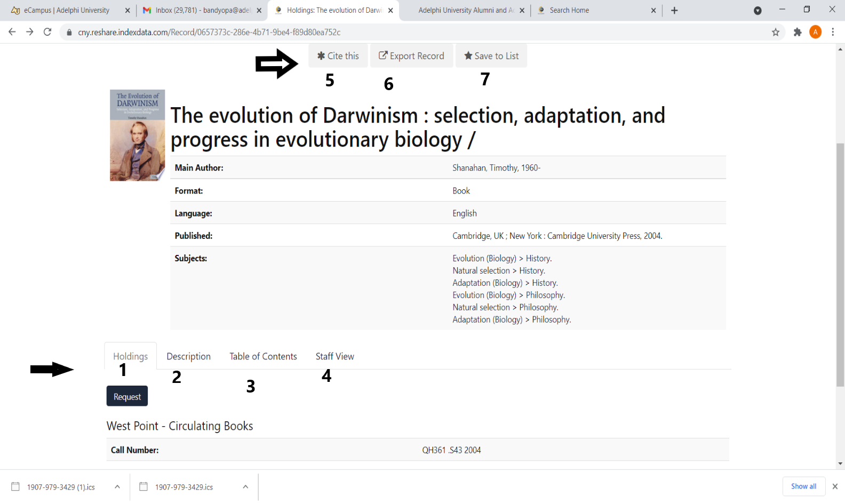
Task: Select the Description tab
Action: [x=188, y=356]
